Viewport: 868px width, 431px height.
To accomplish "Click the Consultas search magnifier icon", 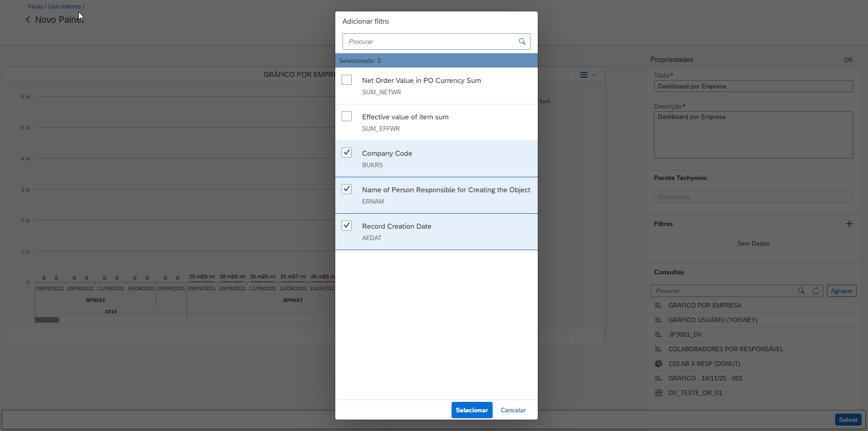I will [x=801, y=291].
